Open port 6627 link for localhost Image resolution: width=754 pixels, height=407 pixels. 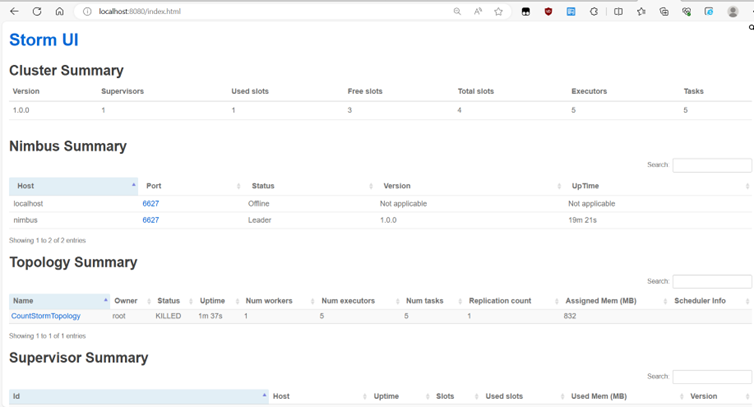pos(151,204)
